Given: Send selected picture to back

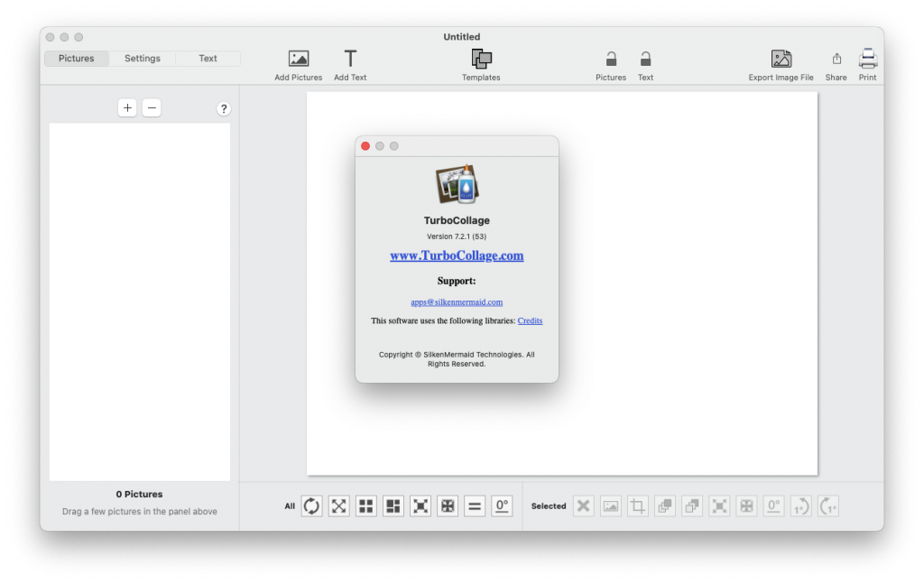Looking at the screenshot, I should click(692, 505).
